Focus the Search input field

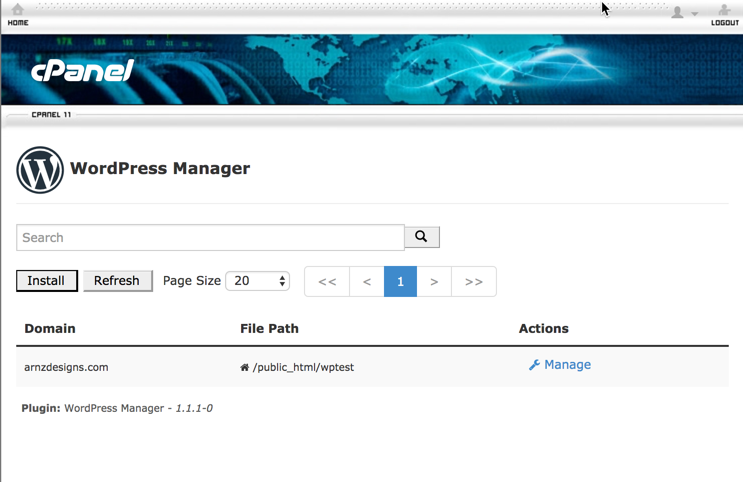click(210, 237)
